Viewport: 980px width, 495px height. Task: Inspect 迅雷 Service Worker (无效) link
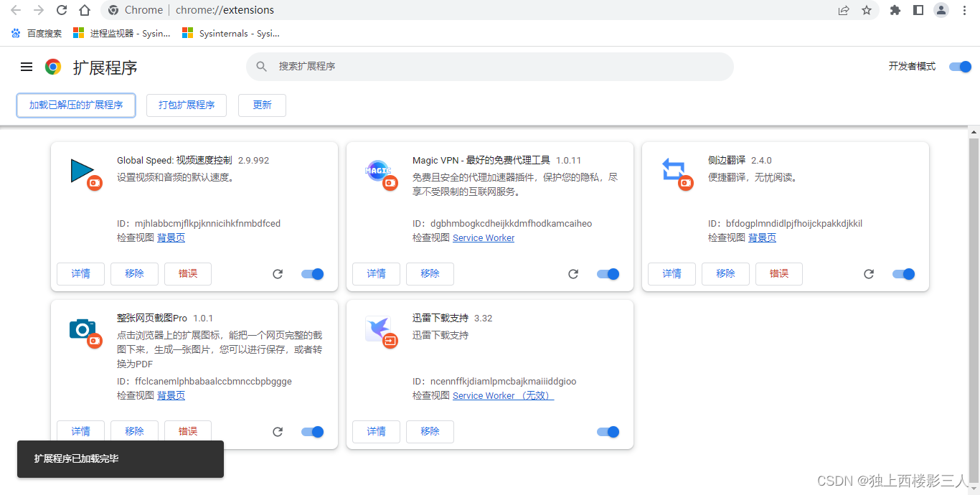tap(503, 396)
